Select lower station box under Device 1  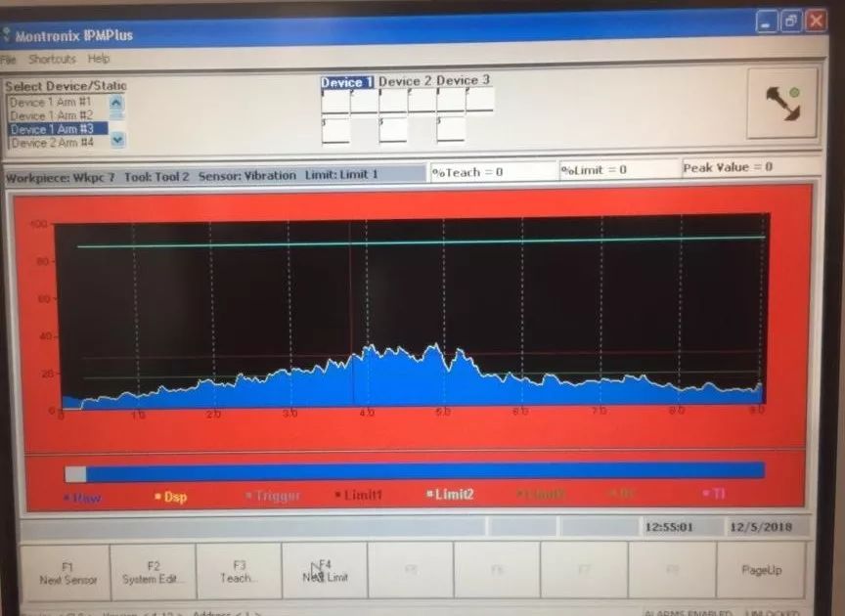[335, 130]
